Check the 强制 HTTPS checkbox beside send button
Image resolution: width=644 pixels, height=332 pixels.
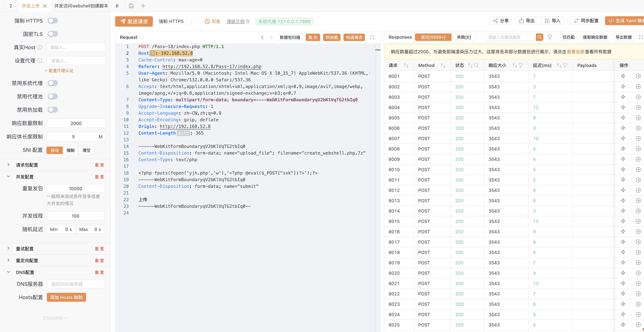coord(189,21)
